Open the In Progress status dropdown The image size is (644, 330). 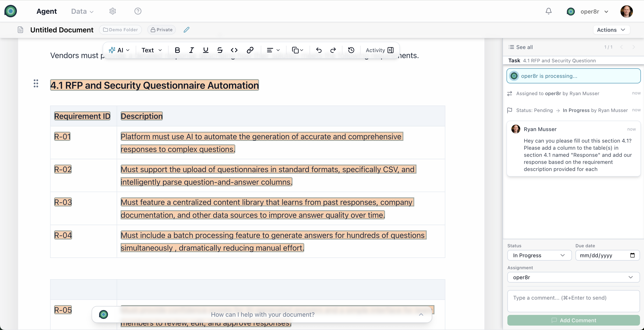(x=539, y=255)
